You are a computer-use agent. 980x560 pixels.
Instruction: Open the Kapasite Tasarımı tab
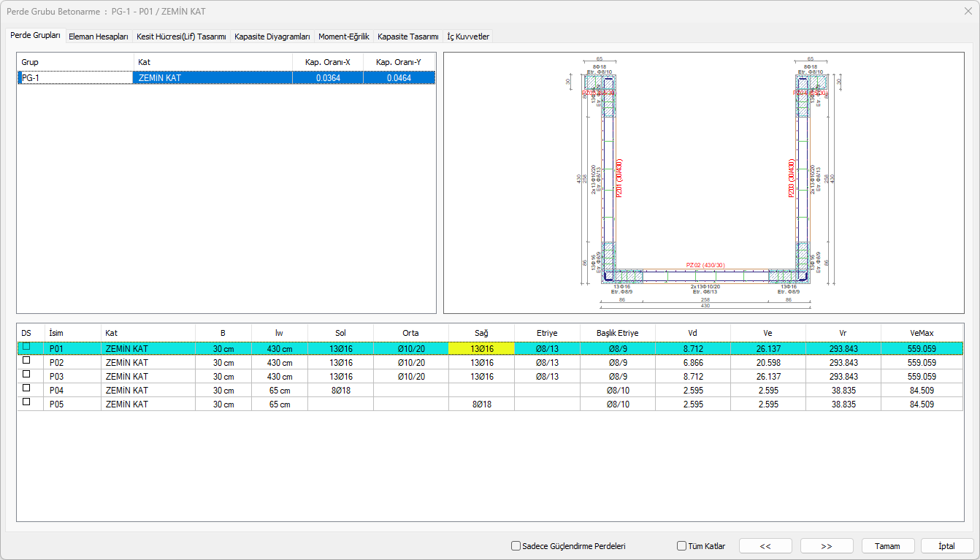[408, 37]
